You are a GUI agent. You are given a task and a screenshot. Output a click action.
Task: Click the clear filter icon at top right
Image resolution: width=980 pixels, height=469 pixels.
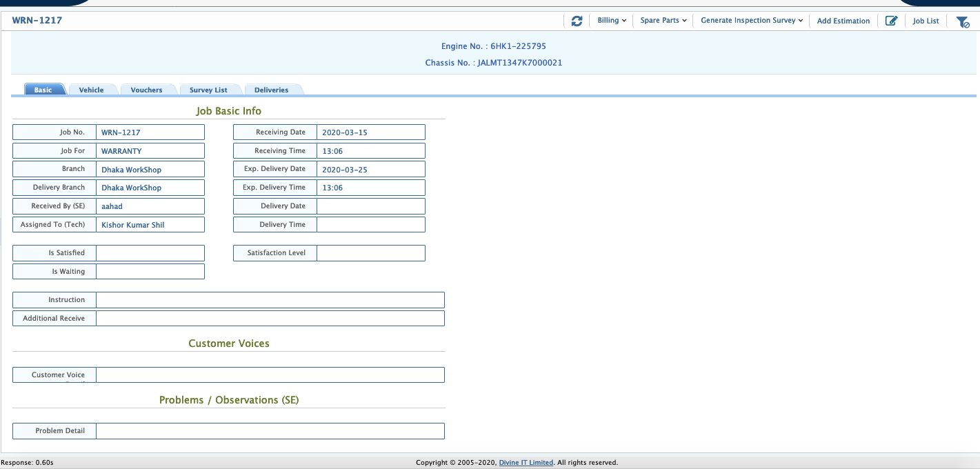click(963, 21)
